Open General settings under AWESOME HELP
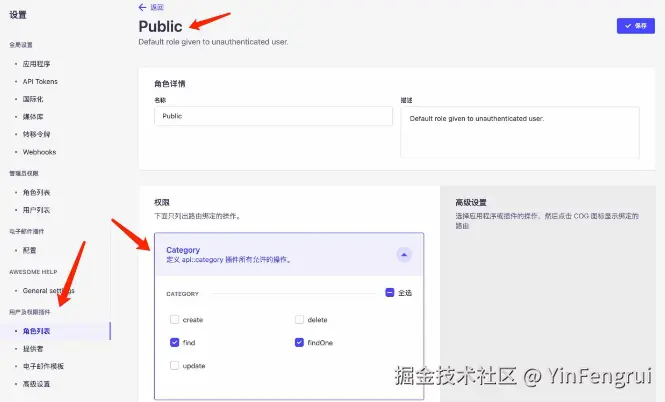Viewport: 665px width, 402px height. (48, 290)
